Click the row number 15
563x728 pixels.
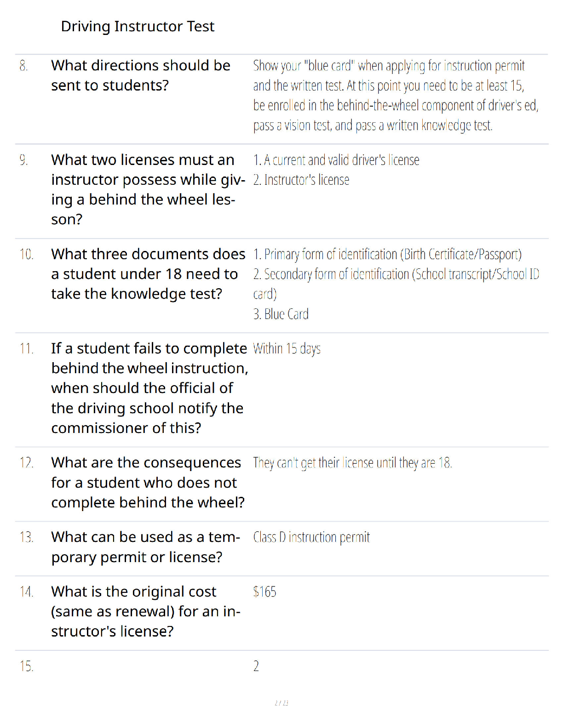[26, 666]
